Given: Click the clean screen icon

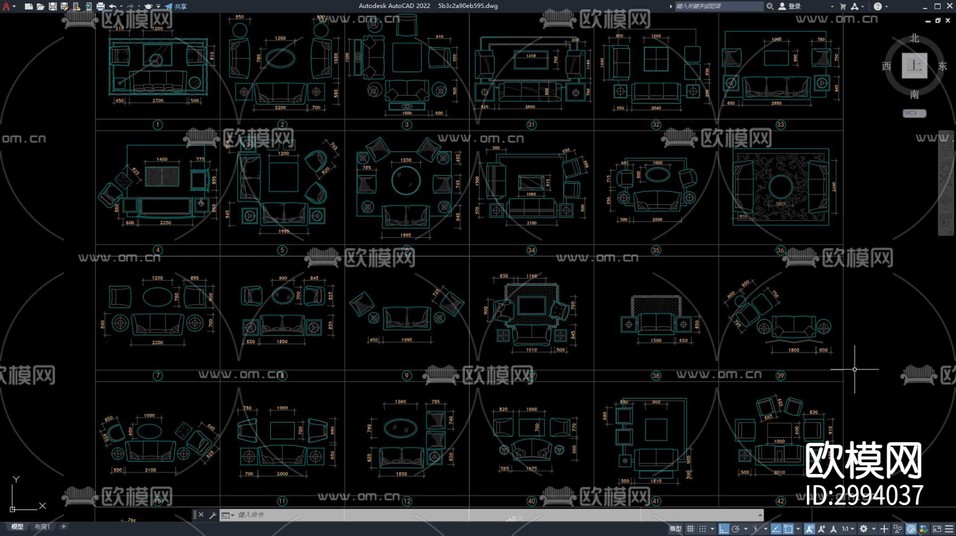Looking at the screenshot, I should pos(937,529).
